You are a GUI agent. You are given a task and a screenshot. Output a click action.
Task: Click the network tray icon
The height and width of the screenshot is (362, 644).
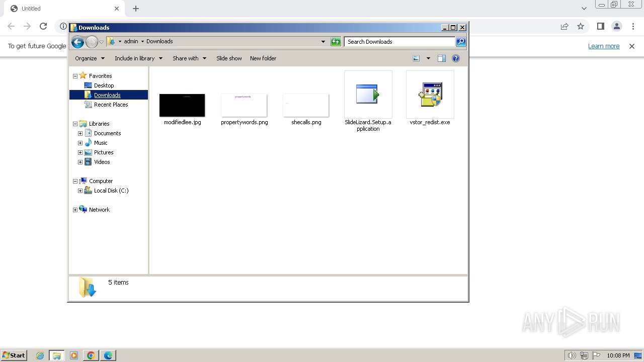point(584,355)
